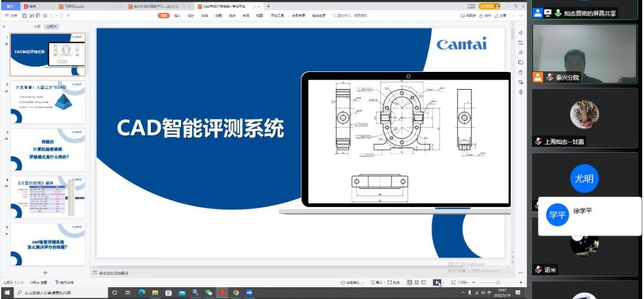Click the Windows Start button
Viewport: 644px width, 299px height.
tap(8, 293)
